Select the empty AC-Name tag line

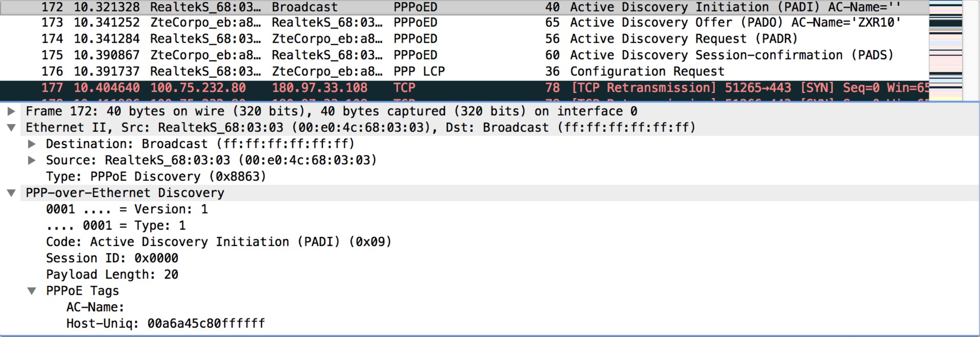[95, 307]
